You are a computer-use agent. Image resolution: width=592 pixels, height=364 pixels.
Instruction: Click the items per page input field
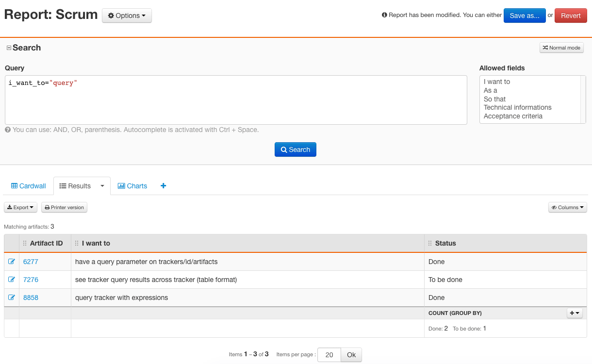(x=329, y=355)
